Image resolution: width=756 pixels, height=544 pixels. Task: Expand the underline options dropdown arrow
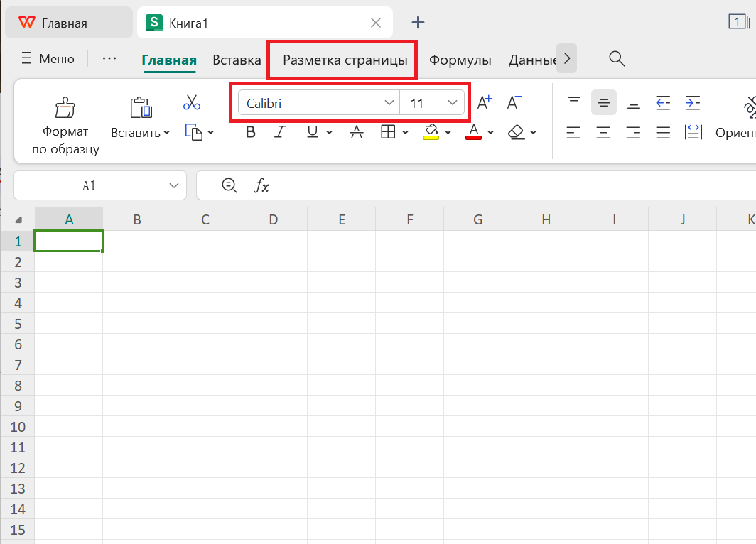click(x=329, y=132)
